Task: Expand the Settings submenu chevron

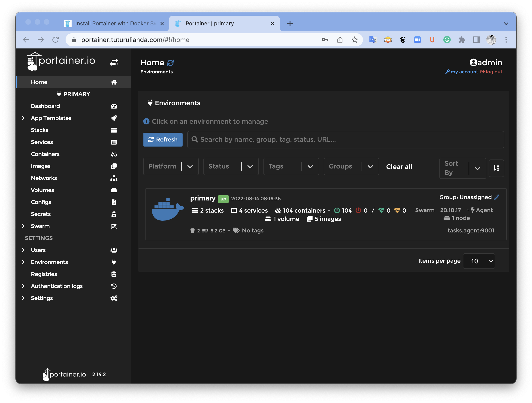Action: [23, 298]
